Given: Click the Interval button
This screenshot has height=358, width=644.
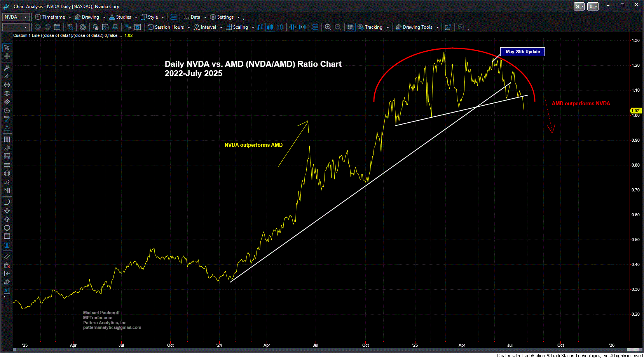Looking at the screenshot, I should pos(205,27).
